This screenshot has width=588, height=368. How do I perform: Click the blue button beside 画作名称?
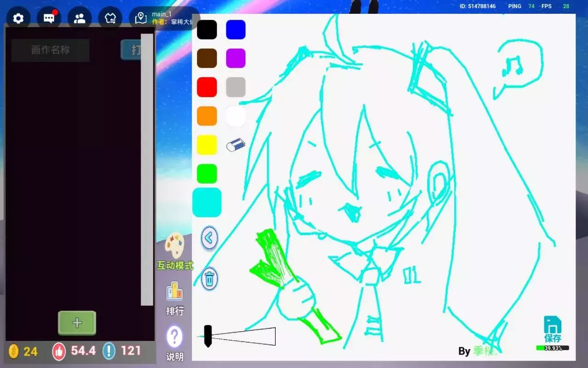pos(131,50)
